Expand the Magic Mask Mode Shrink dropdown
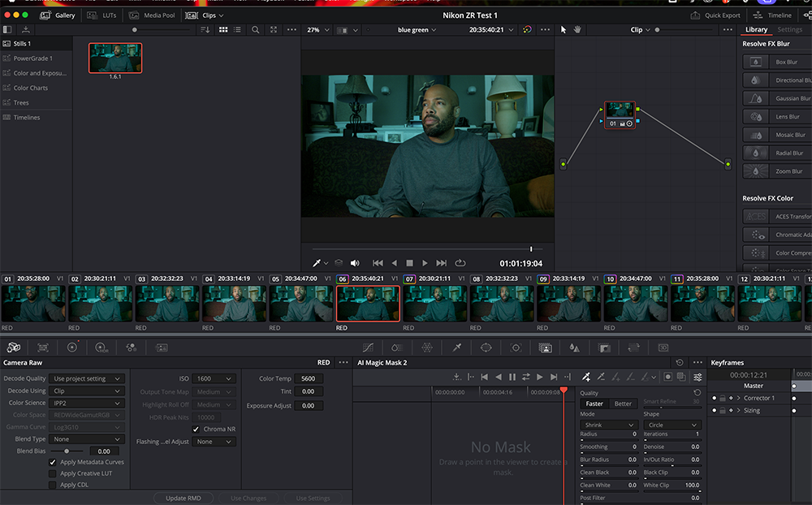This screenshot has height=505, width=812. pos(607,425)
